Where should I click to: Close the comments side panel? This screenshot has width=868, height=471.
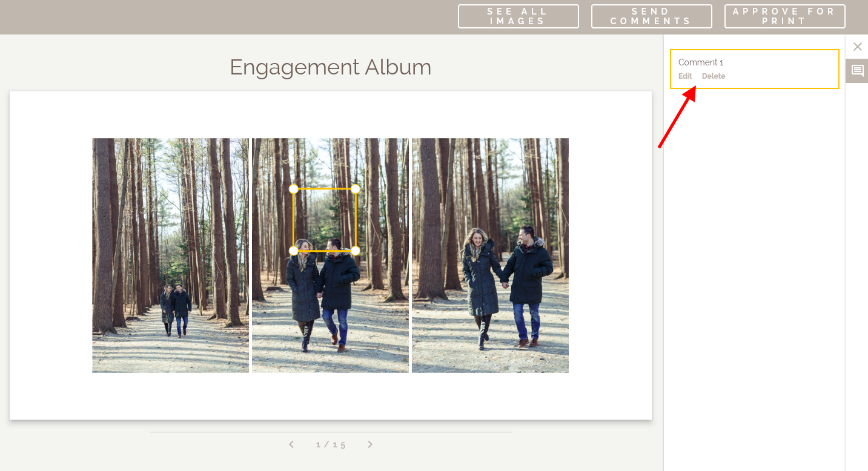tap(857, 47)
